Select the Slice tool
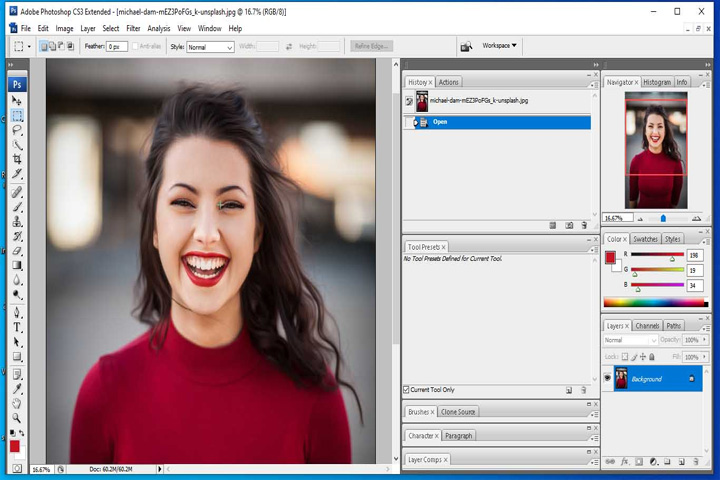Viewport: 720px width, 480px height. pyautogui.click(x=17, y=174)
